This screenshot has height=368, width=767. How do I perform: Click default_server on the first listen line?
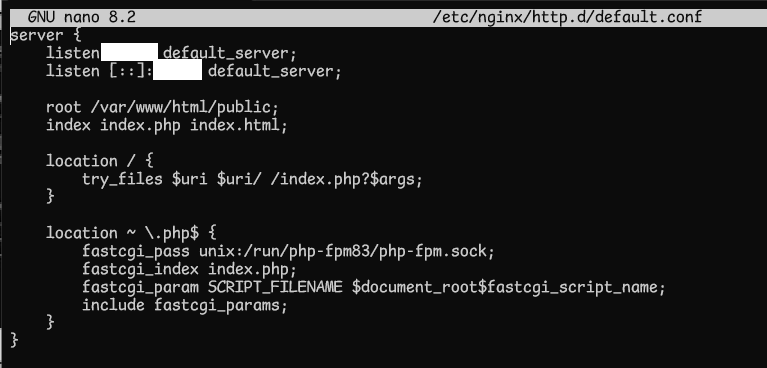point(226,53)
